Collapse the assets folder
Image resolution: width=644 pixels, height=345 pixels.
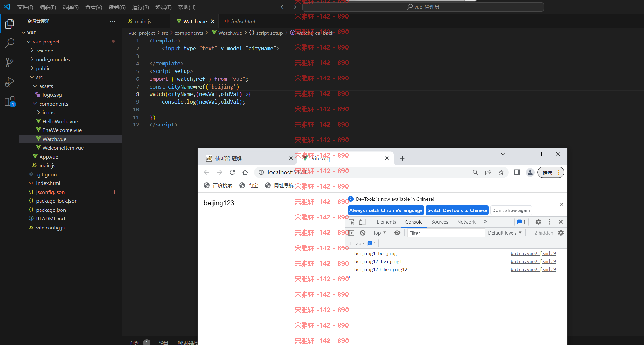35,86
